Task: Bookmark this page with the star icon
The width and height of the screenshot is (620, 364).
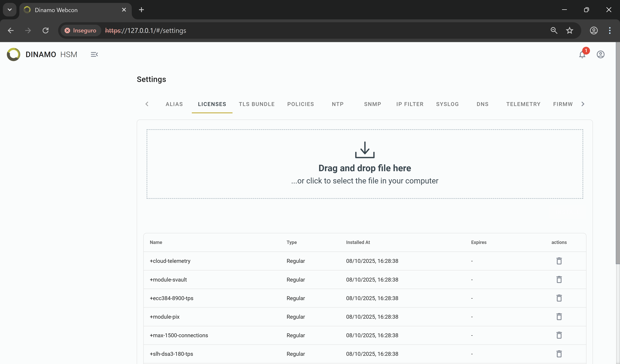Action: point(569,30)
